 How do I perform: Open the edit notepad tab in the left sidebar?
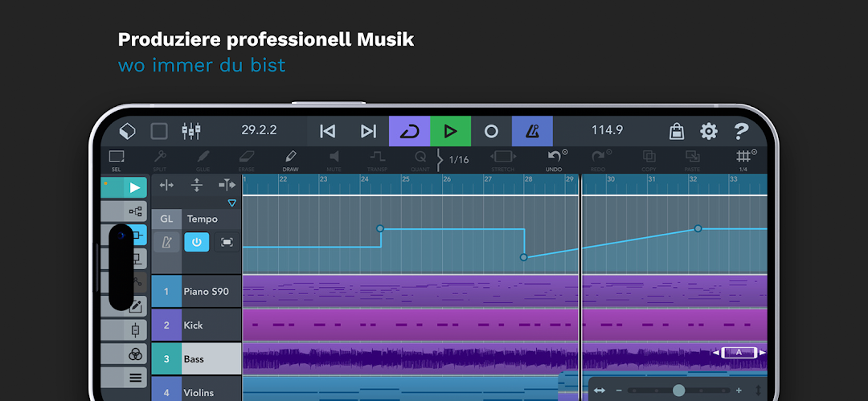point(135,306)
